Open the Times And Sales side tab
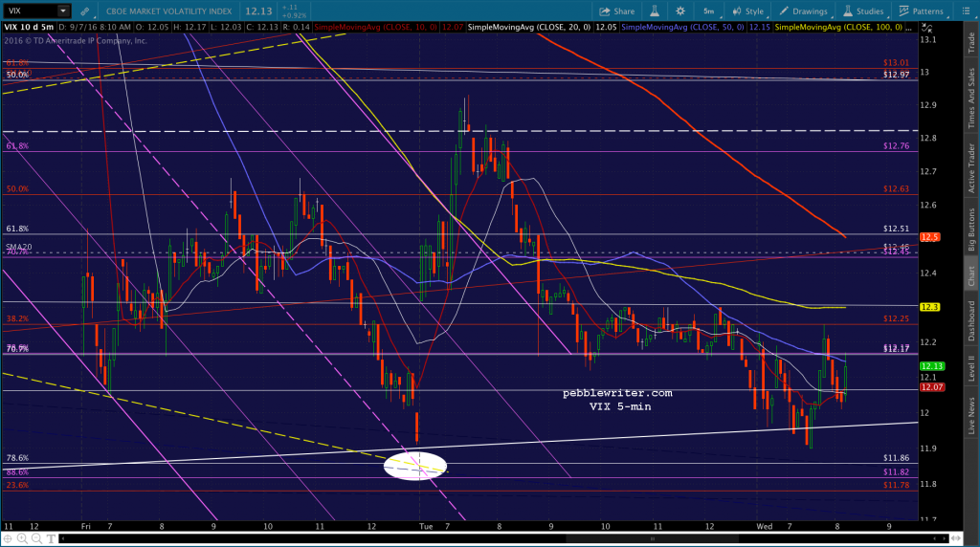The image size is (980, 547). point(971,98)
